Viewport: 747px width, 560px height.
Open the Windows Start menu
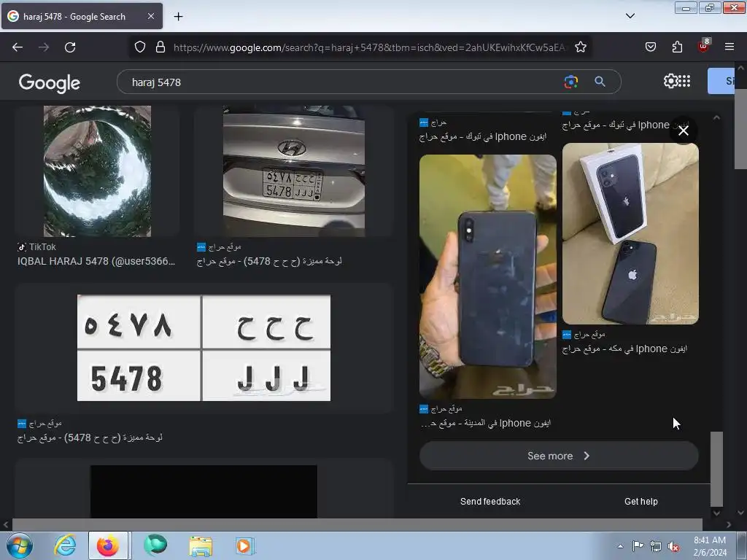click(19, 545)
